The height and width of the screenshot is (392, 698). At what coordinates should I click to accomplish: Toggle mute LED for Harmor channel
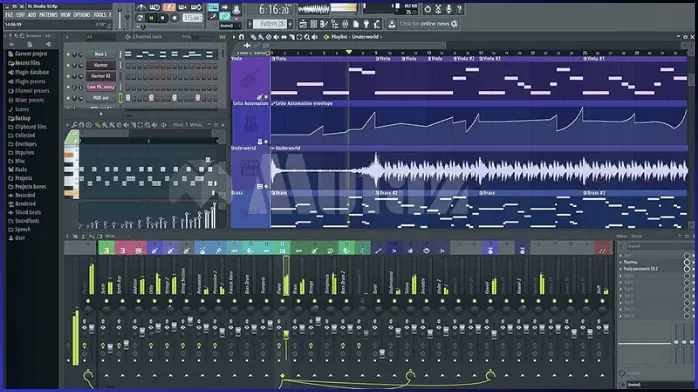pos(68,65)
